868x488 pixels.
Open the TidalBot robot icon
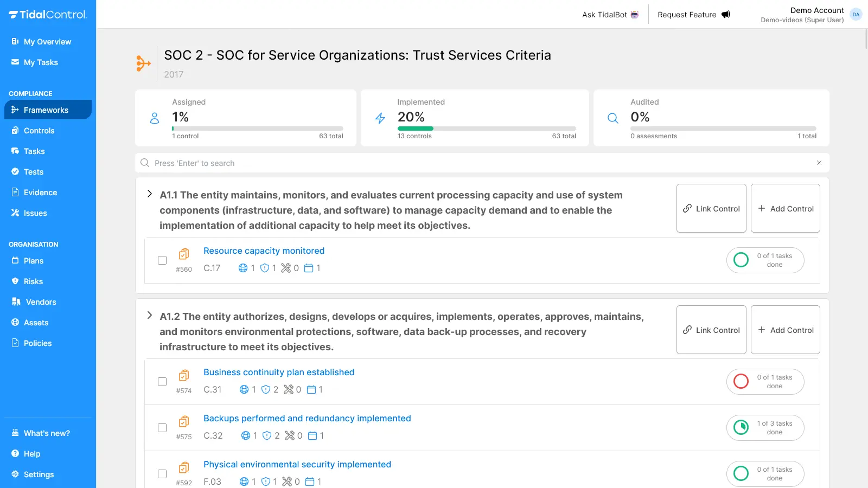point(634,15)
